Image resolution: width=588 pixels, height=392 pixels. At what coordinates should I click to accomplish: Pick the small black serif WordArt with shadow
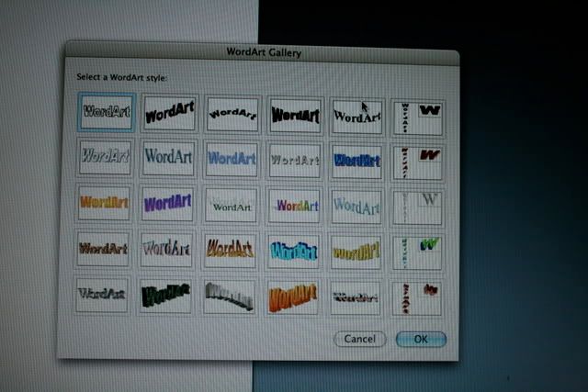pos(231,206)
